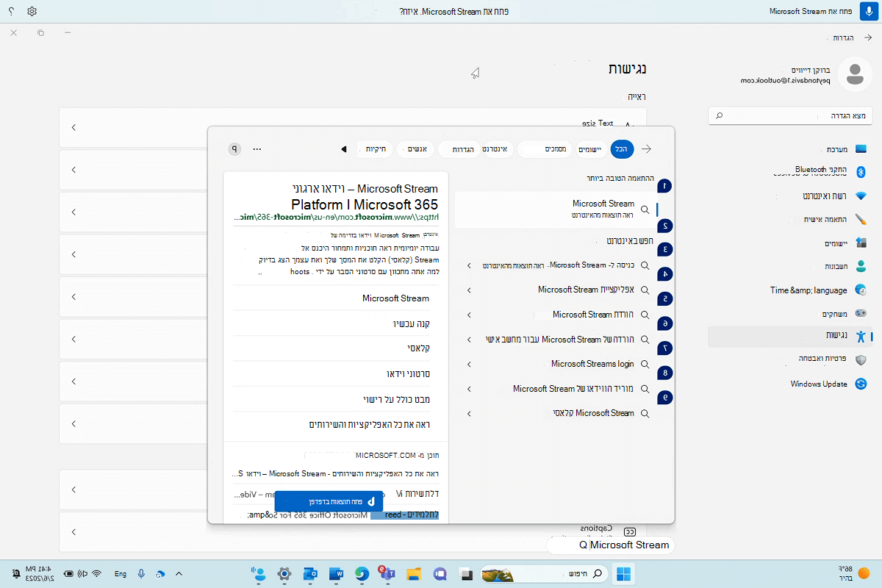Expand Text size row chevron in Settings

pos(73,127)
